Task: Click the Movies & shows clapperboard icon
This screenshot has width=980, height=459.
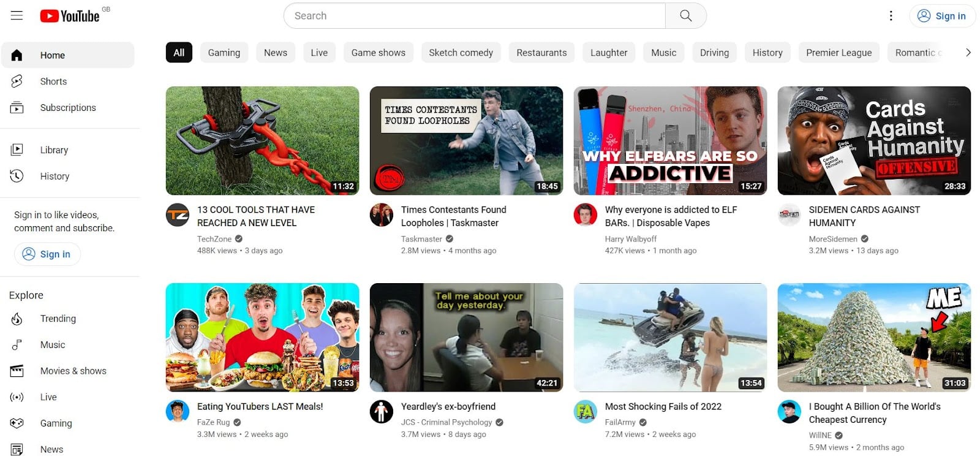Action: coord(17,371)
